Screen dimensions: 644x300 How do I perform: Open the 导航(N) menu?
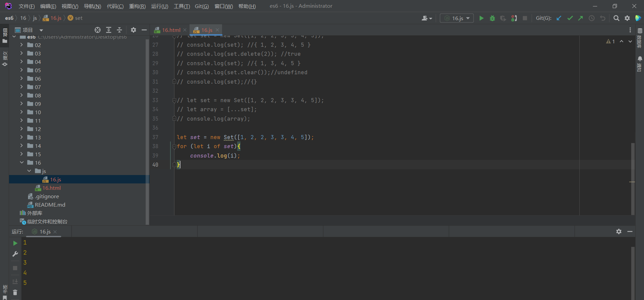(x=92, y=6)
